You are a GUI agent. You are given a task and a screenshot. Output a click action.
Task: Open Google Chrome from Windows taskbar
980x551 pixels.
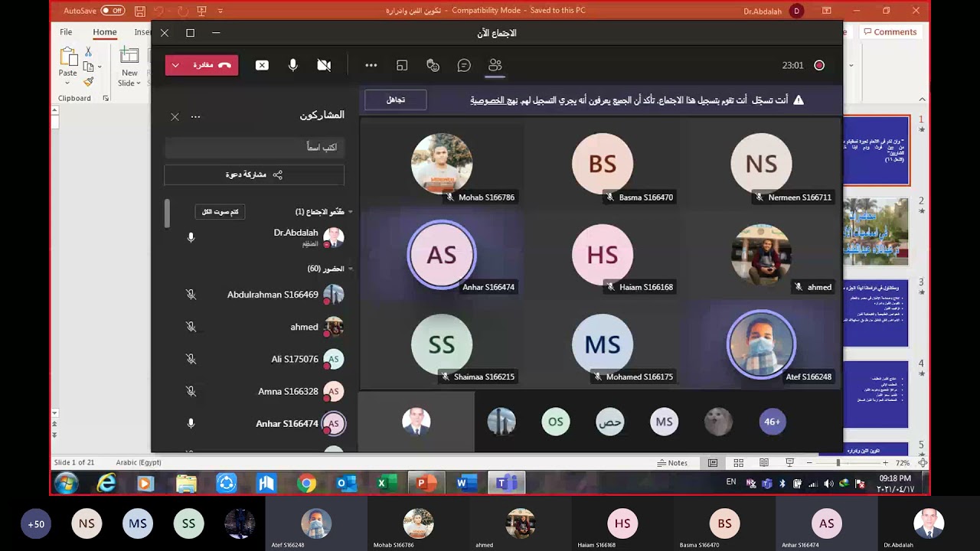[x=307, y=484]
